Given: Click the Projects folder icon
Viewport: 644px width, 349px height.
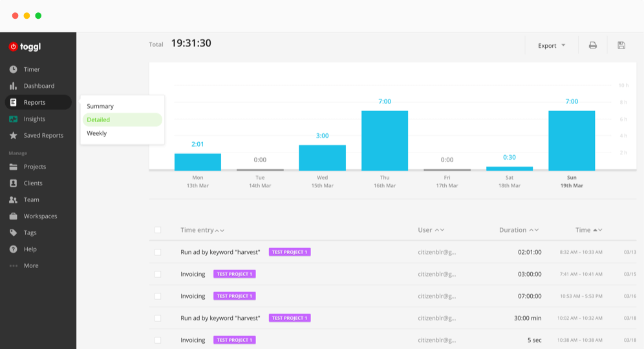Looking at the screenshot, I should [13, 167].
